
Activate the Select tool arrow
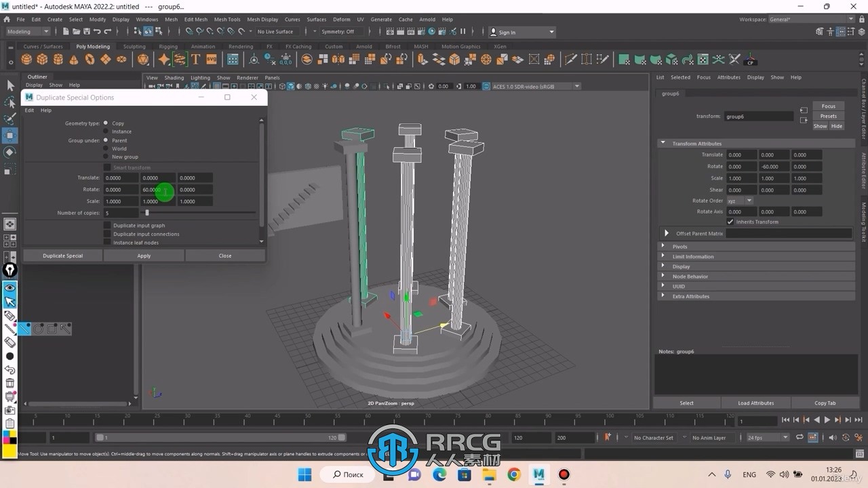click(x=10, y=85)
